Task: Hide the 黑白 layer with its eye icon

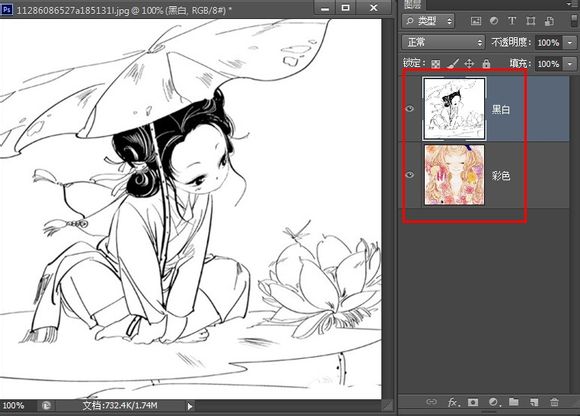Action: (x=409, y=109)
